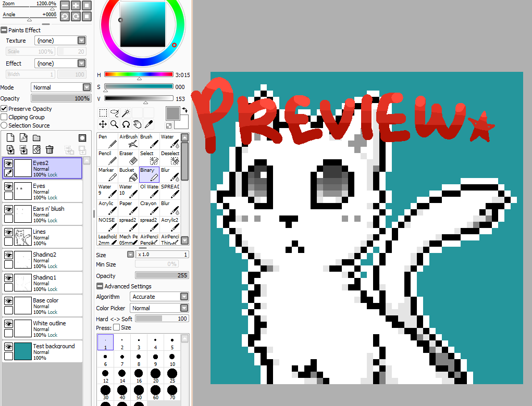Screen dimensions: 532x406
Task: Collapse the Advanced Settings section
Action: click(x=100, y=286)
